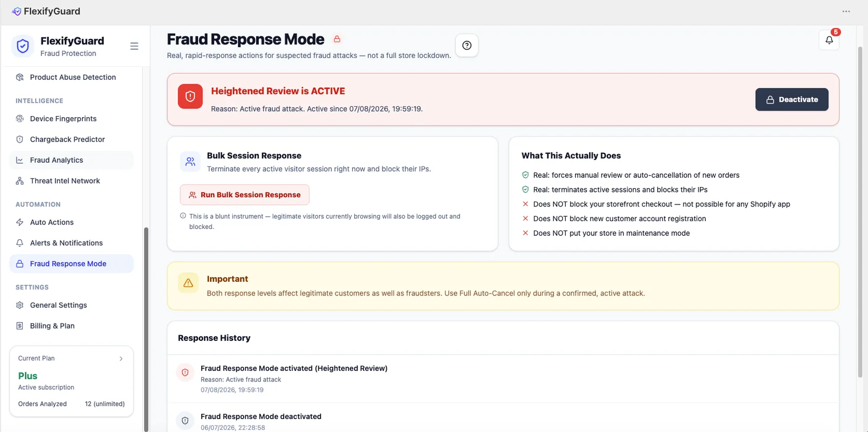Run Bulk Session Response
Screen dimensions: 868x432
245,195
